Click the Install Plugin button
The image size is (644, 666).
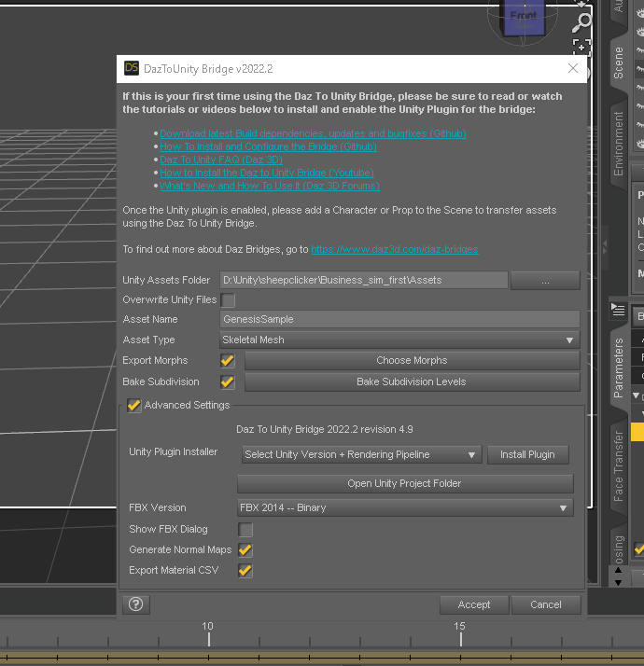point(527,454)
